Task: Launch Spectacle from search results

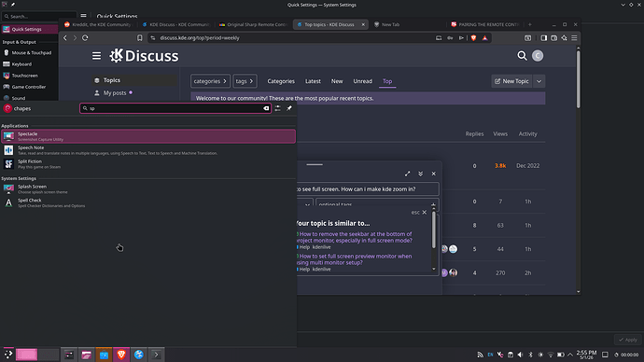Action: (148, 136)
